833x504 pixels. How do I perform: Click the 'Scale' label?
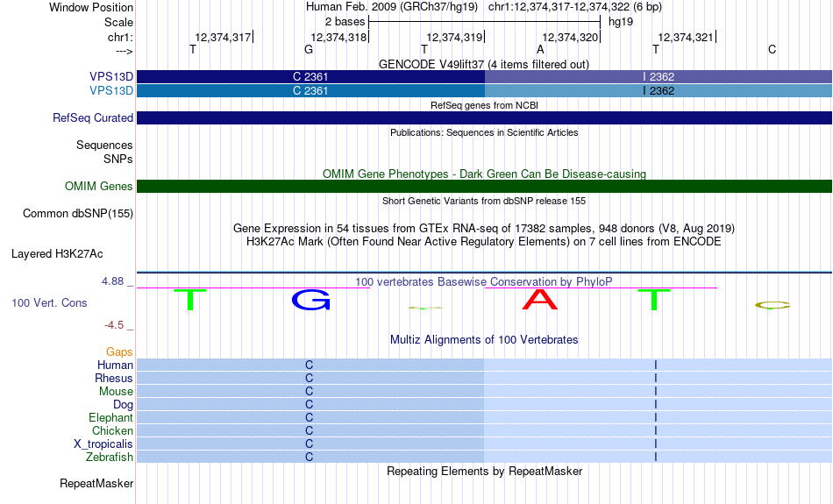click(x=118, y=22)
